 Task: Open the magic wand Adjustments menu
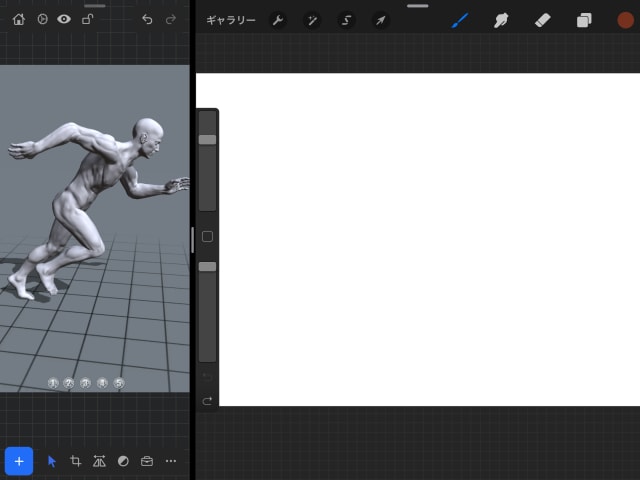pyautogui.click(x=312, y=20)
